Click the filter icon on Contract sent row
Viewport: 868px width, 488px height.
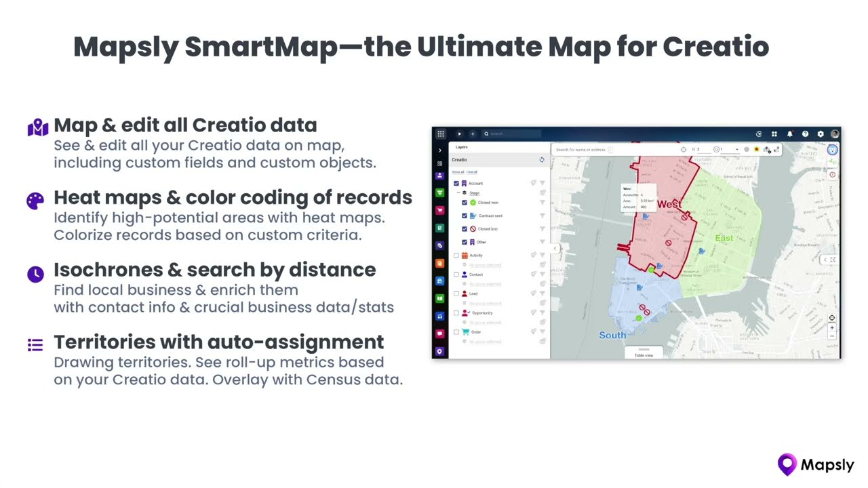click(542, 216)
